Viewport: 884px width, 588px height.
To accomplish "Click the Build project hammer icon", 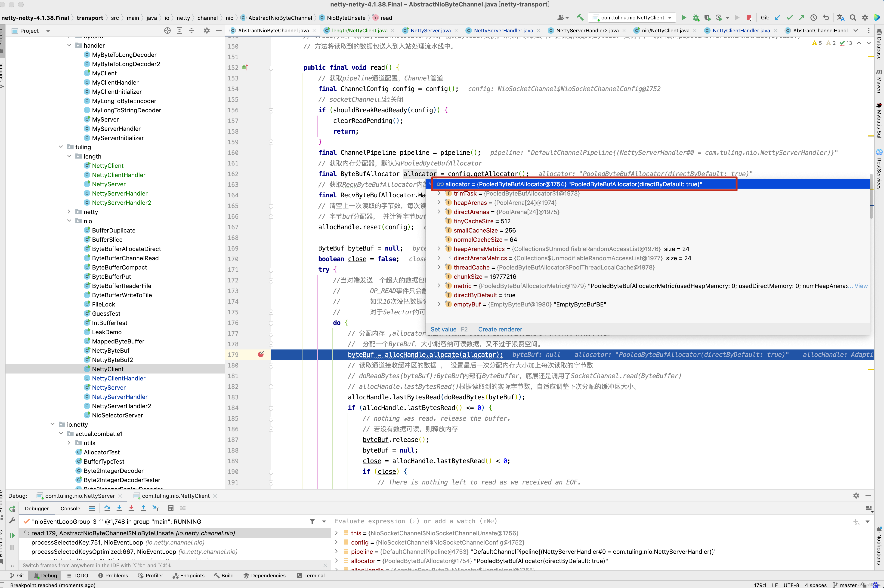I will point(580,18).
